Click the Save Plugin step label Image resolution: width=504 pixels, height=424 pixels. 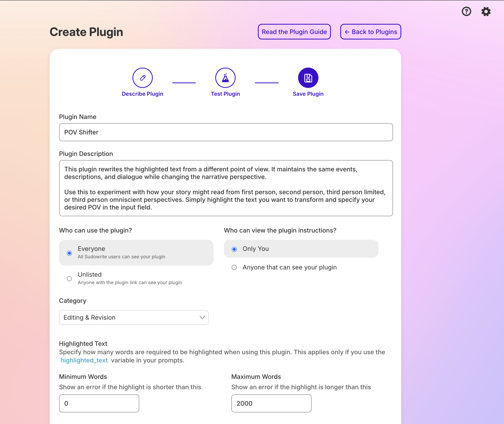tap(308, 94)
